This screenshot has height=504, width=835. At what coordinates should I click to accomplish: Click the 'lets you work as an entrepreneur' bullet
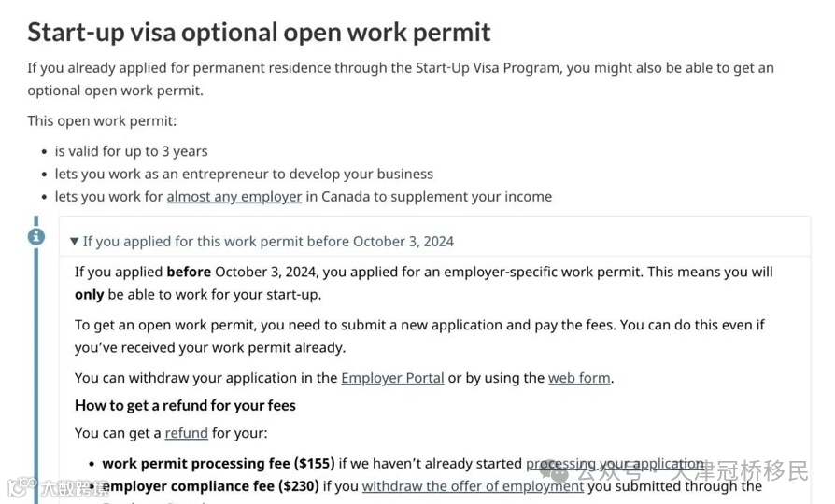[x=244, y=174]
